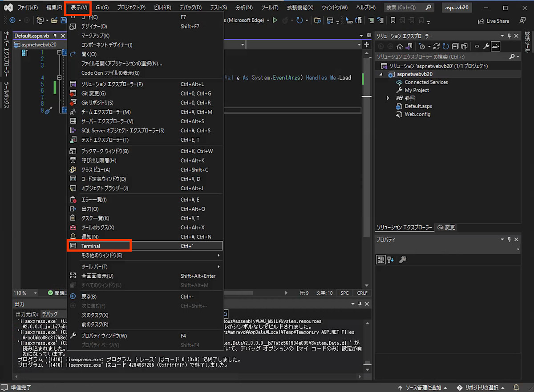The width and height of the screenshot is (534, 392).
Task: Click プロパティ ウィンドウ(W) menu item
Action: (145, 336)
